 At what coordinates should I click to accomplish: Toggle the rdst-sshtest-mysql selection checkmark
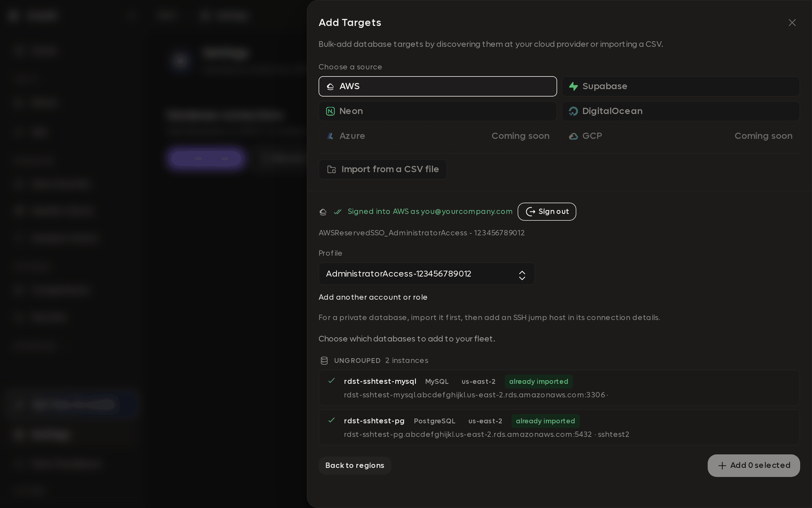332,381
